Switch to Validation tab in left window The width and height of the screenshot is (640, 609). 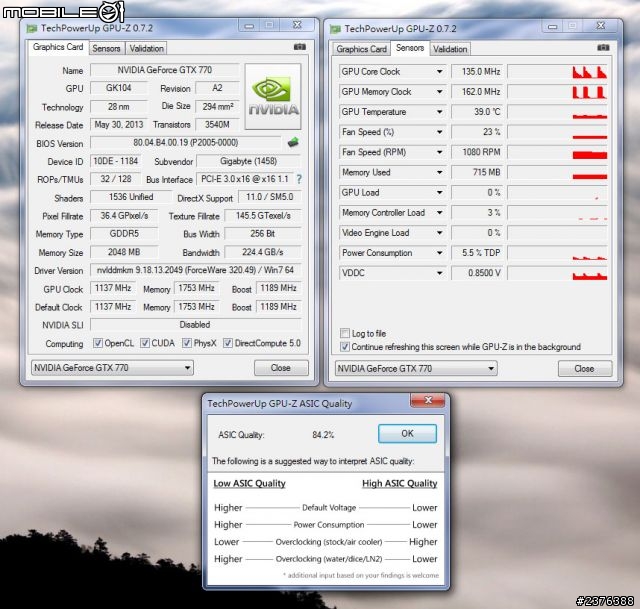(147, 49)
